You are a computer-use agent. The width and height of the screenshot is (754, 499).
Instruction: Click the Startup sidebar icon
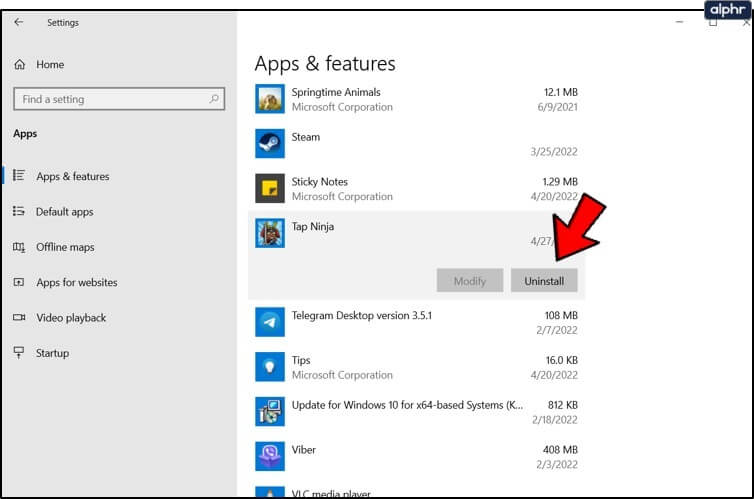pyautogui.click(x=19, y=353)
